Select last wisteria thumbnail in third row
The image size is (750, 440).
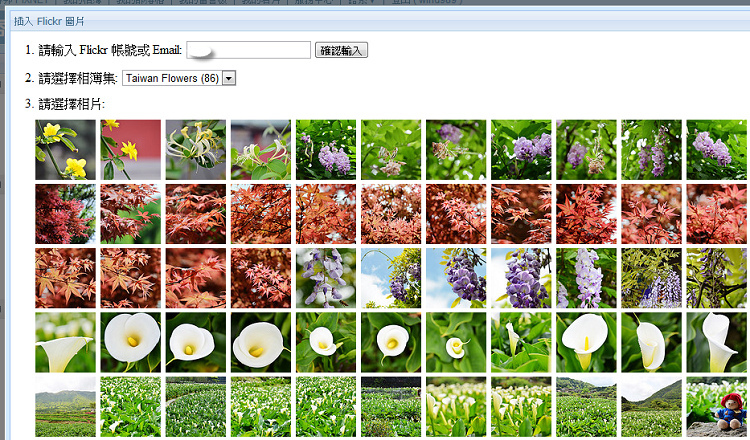tap(716, 278)
